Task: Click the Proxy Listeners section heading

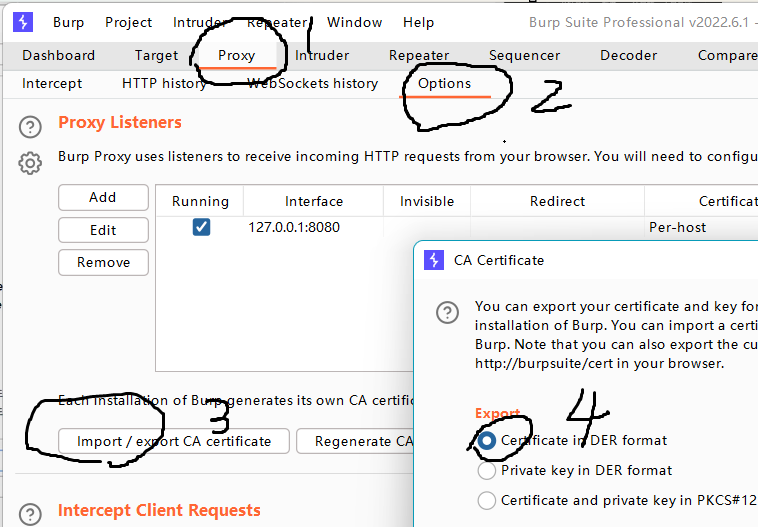Action: [x=120, y=122]
